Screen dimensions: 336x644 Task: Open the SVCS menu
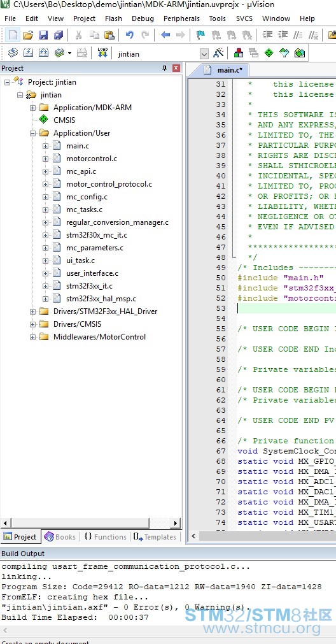[244, 18]
